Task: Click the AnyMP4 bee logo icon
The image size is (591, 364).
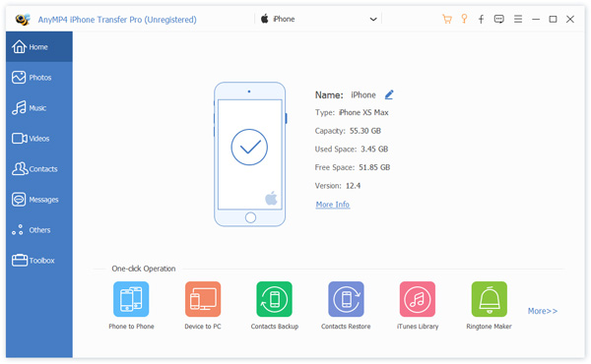Action: tap(23, 20)
